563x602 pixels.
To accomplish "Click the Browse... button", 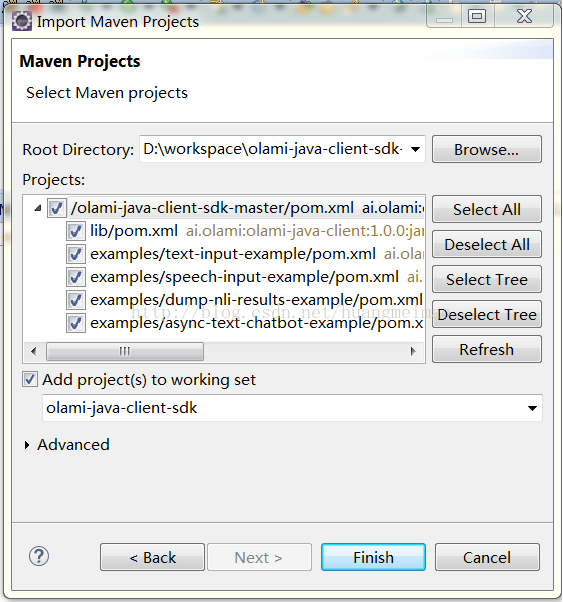I will tap(487, 149).
